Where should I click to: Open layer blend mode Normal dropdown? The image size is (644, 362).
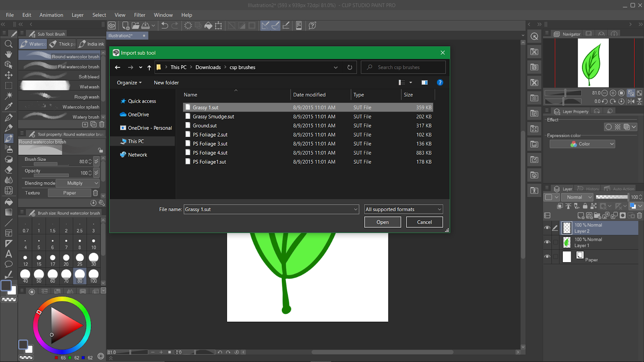[578, 197]
